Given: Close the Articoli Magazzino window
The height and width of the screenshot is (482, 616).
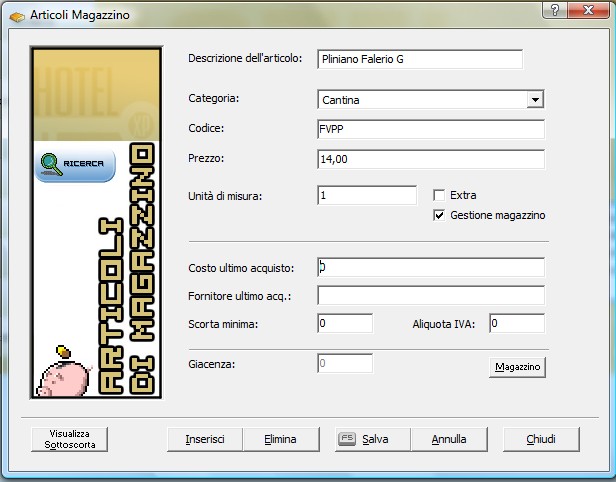Looking at the screenshot, I should 588,10.
